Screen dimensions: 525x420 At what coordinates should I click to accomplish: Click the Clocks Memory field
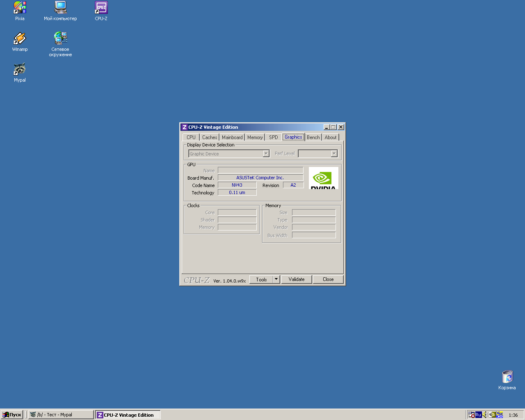click(237, 227)
